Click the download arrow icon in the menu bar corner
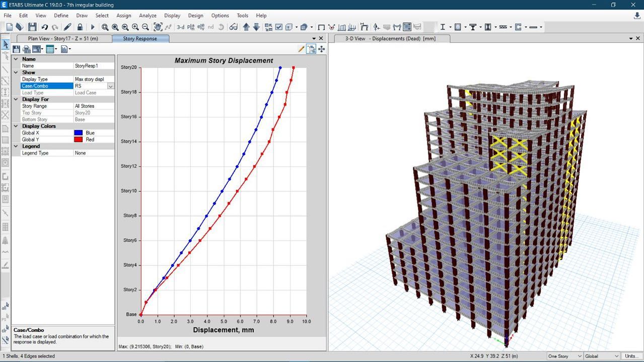The height and width of the screenshot is (362, 644). click(637, 16)
